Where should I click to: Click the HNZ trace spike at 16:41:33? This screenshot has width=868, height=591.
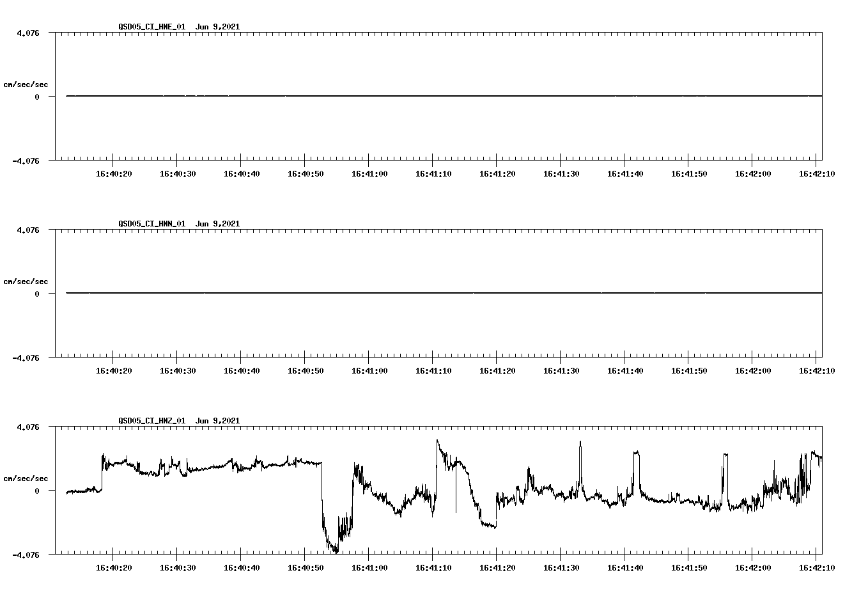point(580,442)
